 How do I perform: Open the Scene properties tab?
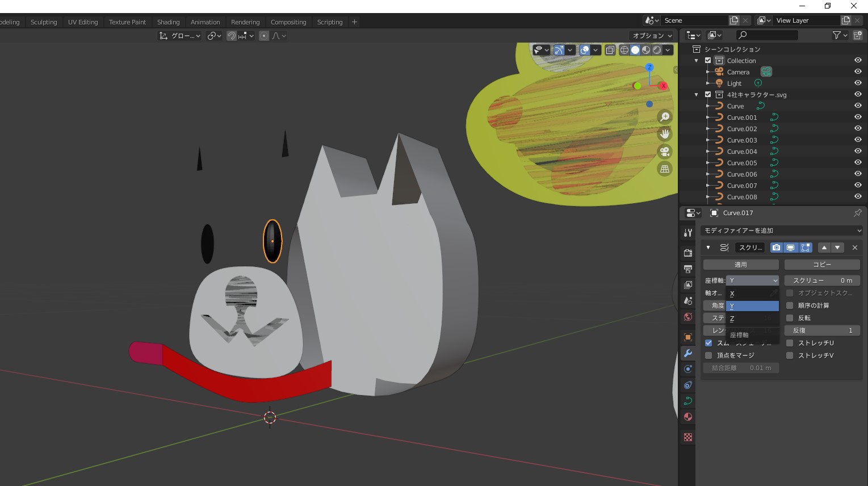click(688, 301)
